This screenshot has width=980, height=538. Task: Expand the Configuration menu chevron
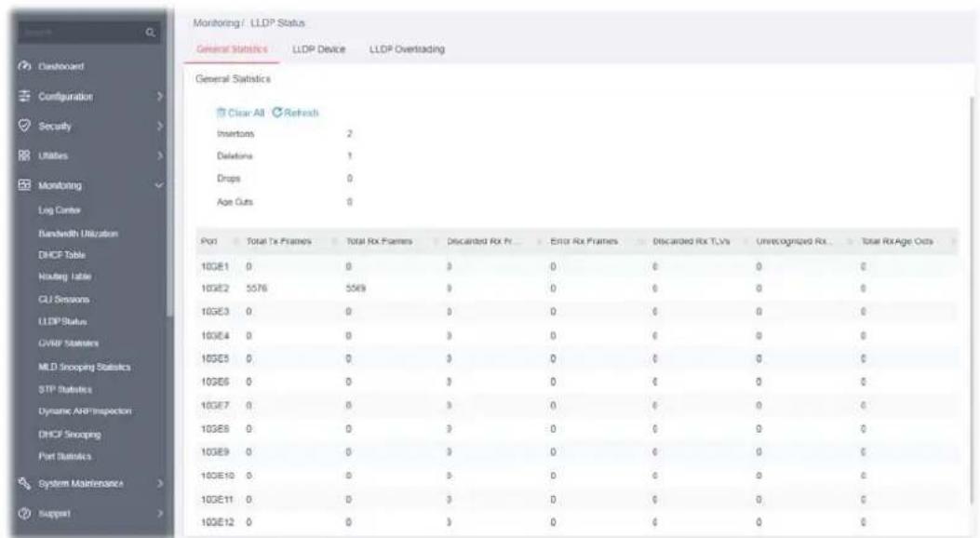coord(159,96)
